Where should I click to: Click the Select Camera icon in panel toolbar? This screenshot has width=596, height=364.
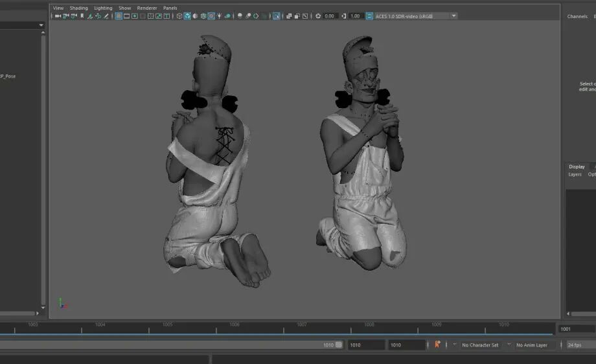57,16
